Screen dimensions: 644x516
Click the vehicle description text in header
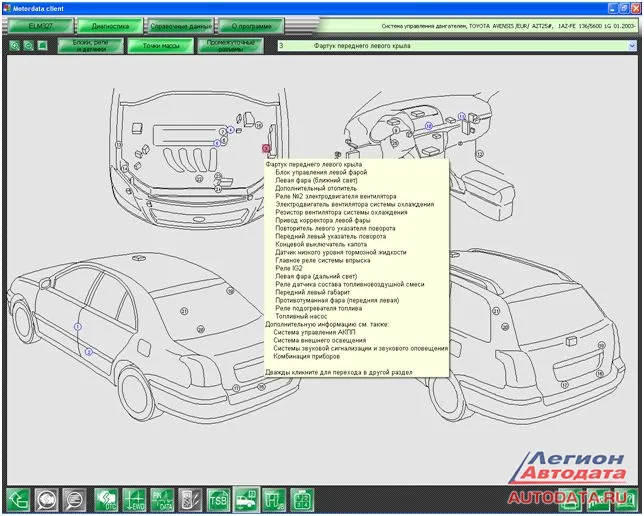click(508, 26)
